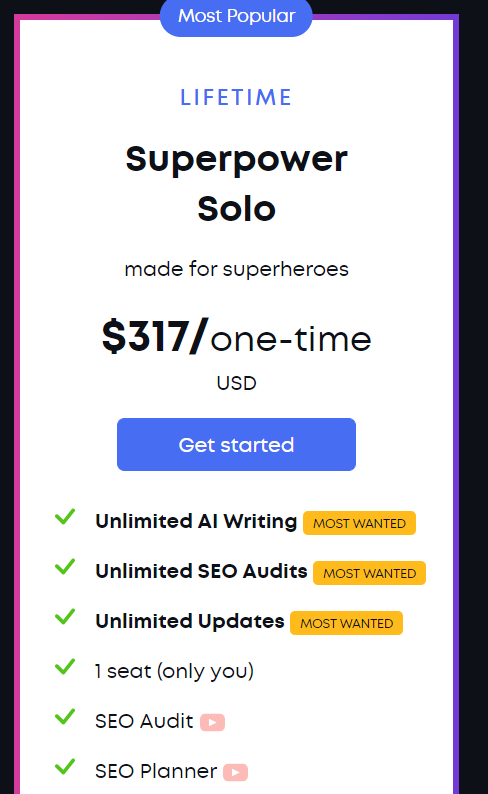
Task: Click the checkmark next to 1 seat
Action: (65, 666)
